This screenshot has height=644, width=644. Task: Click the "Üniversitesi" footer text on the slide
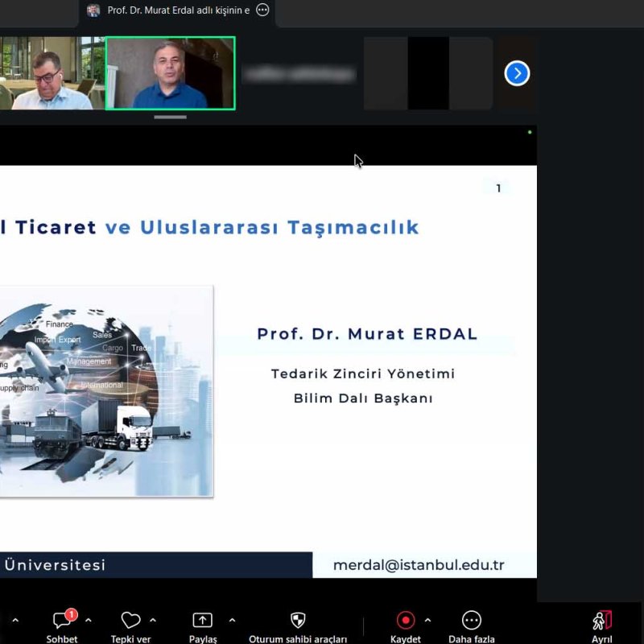55,565
